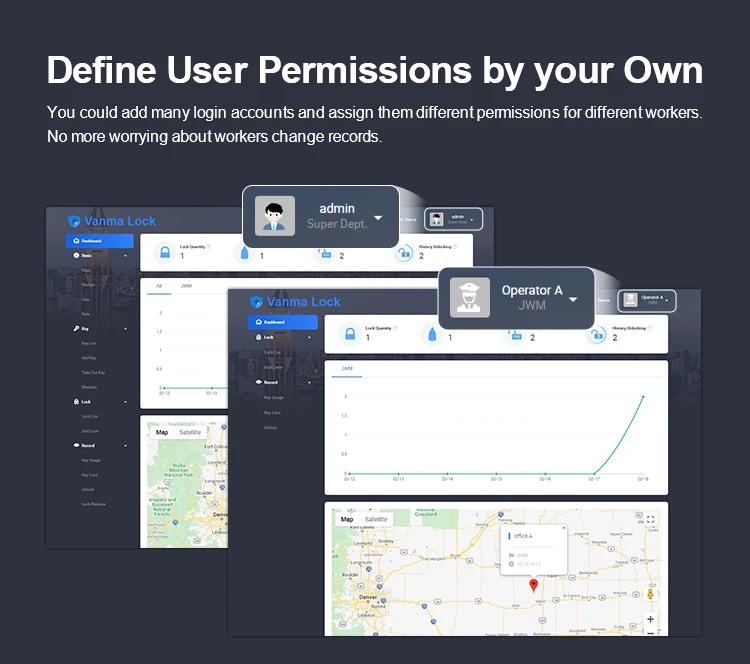Collapse the Basic section arrow in admin sidebar

125,256
